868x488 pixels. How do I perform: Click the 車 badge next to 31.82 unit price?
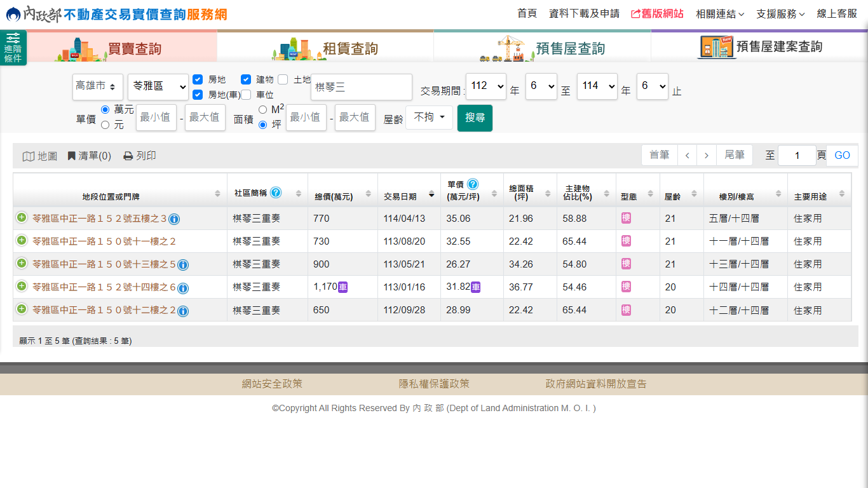pos(475,287)
